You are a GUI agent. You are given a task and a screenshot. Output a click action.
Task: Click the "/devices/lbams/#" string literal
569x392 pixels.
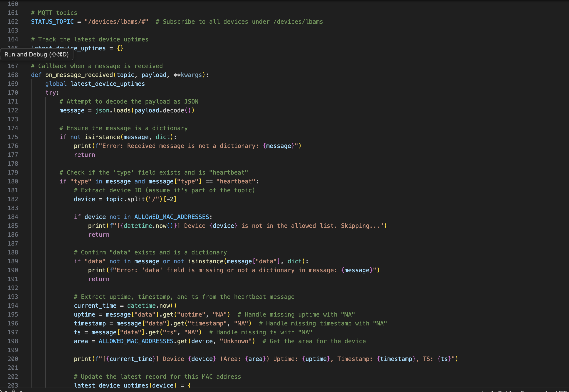pyautogui.click(x=116, y=22)
